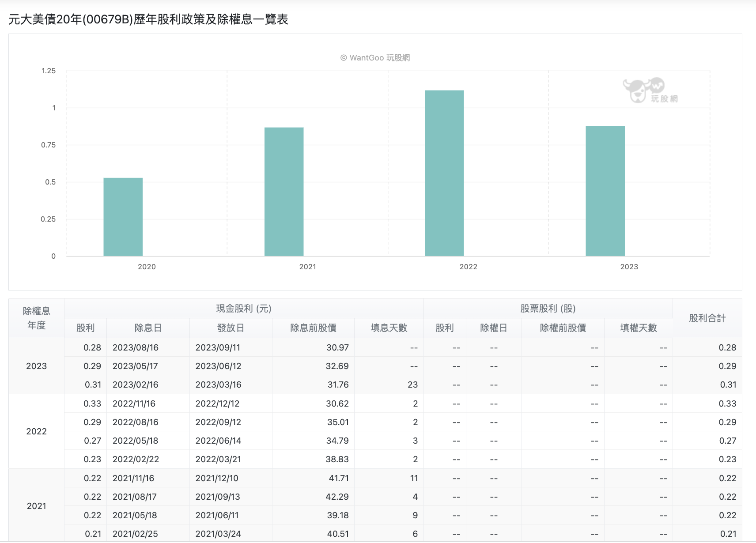The image size is (756, 543).
Task: Click the 2020 dividend bar in chart
Action: pos(123,217)
